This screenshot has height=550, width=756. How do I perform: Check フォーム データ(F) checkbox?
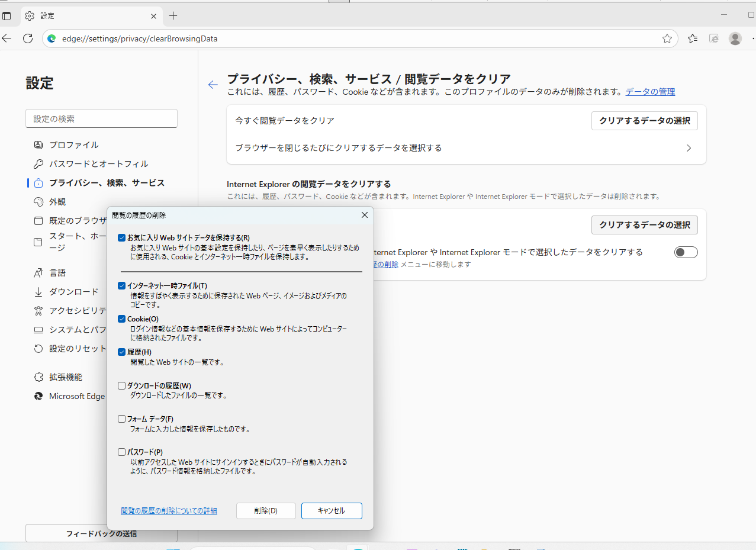click(x=122, y=419)
